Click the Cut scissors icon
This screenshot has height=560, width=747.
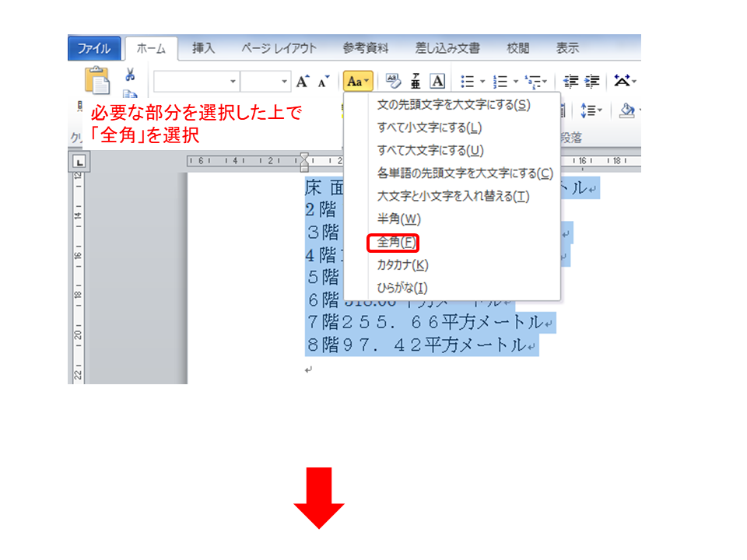point(130,75)
